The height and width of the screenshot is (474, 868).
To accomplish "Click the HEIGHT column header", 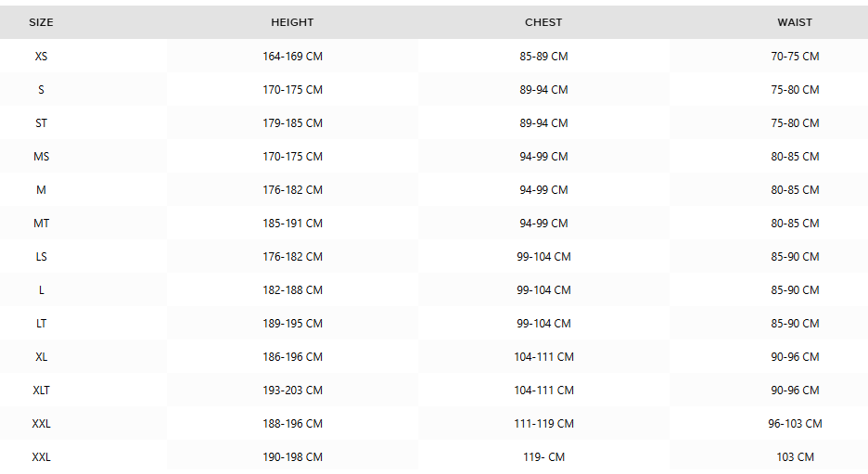I will 292,22.
